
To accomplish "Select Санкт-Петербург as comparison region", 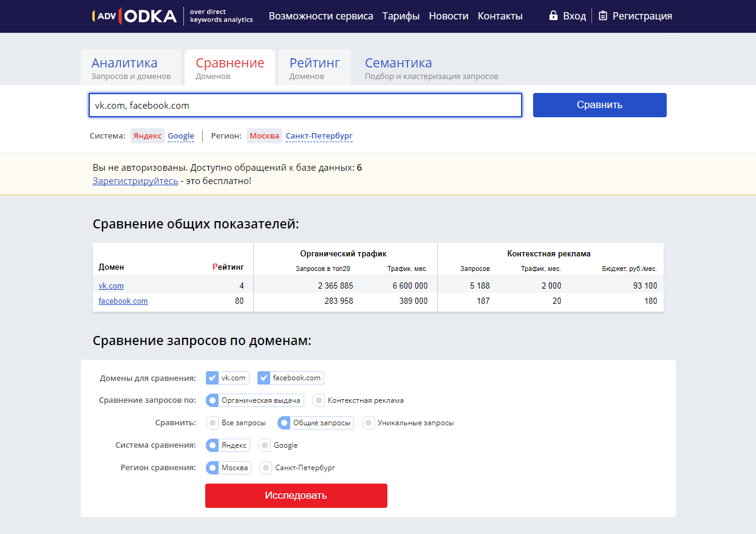I will (x=265, y=467).
